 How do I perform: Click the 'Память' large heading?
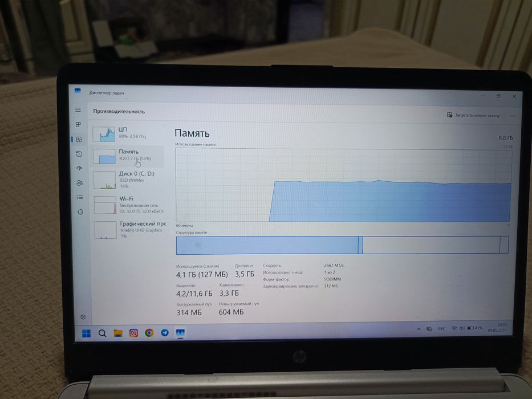pos(192,133)
